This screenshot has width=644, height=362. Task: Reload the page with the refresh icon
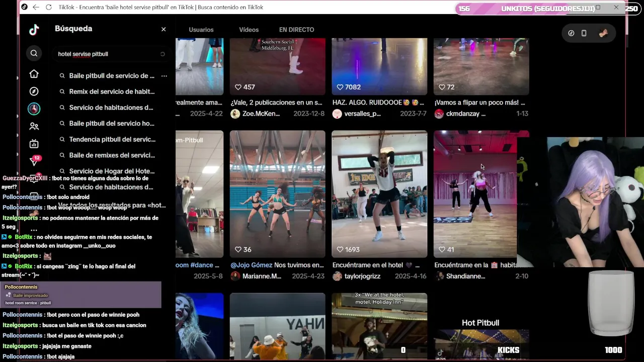[x=49, y=7]
